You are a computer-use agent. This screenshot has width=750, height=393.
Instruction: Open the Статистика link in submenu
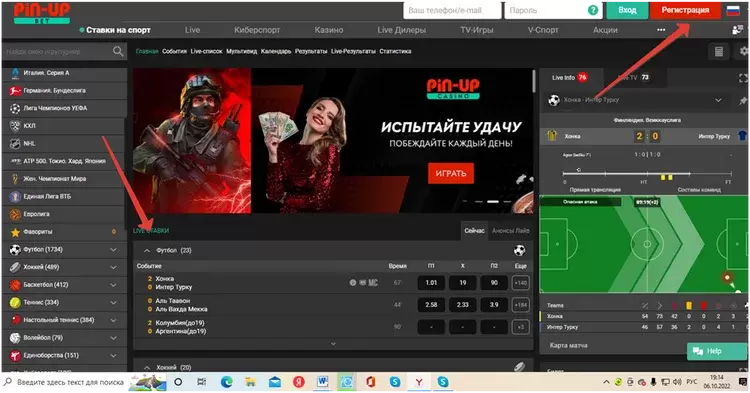coord(395,51)
